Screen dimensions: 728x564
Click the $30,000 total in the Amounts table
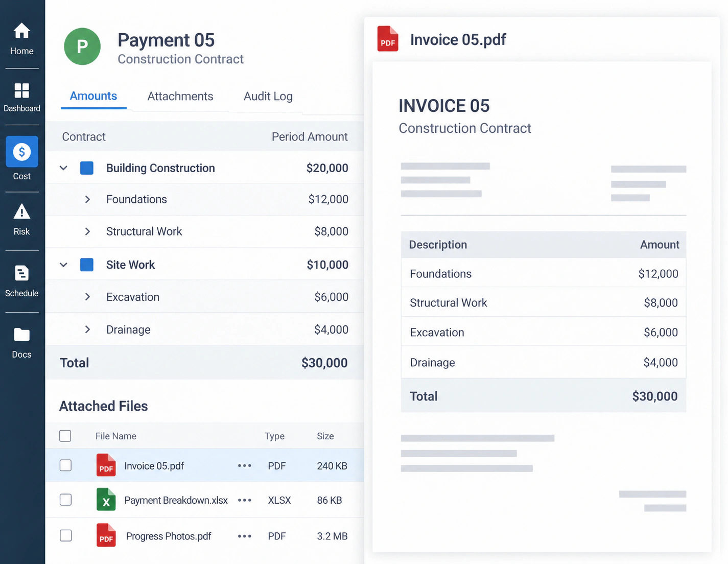pos(324,363)
